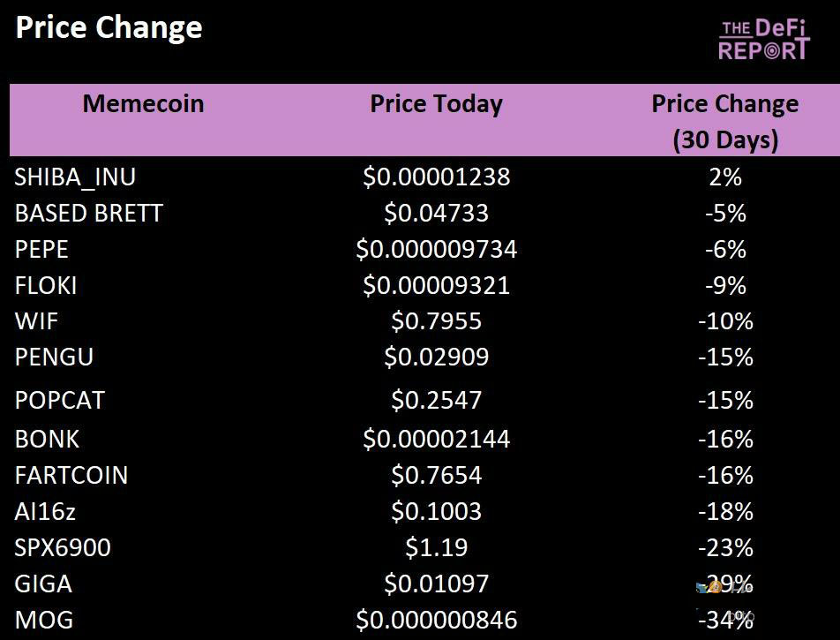Click the Price Change title
The height and width of the screenshot is (640, 840).
(x=109, y=28)
